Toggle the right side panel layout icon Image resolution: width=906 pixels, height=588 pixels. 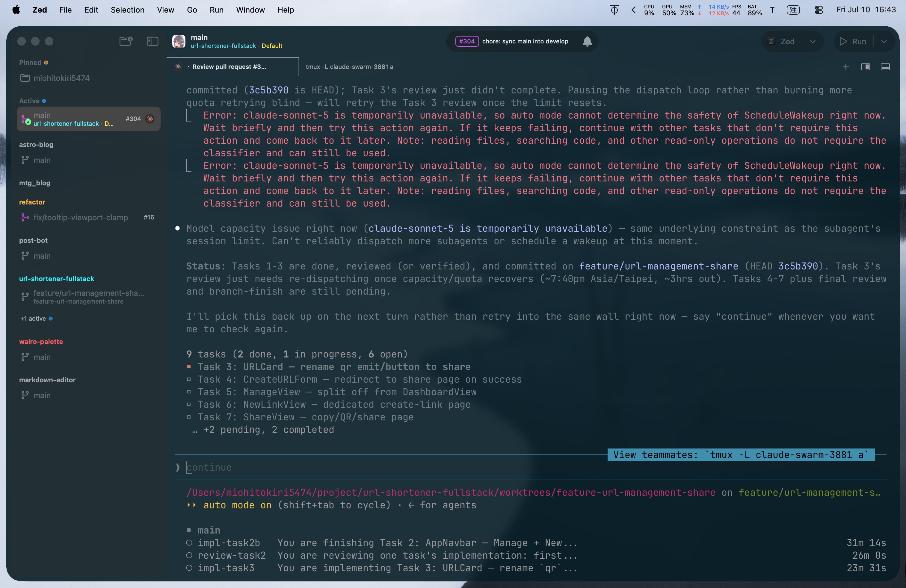tap(865, 67)
